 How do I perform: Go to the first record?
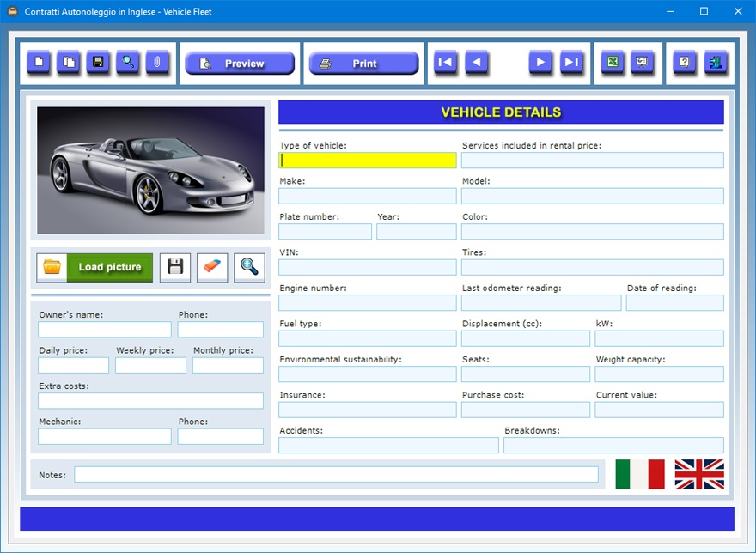pos(445,63)
